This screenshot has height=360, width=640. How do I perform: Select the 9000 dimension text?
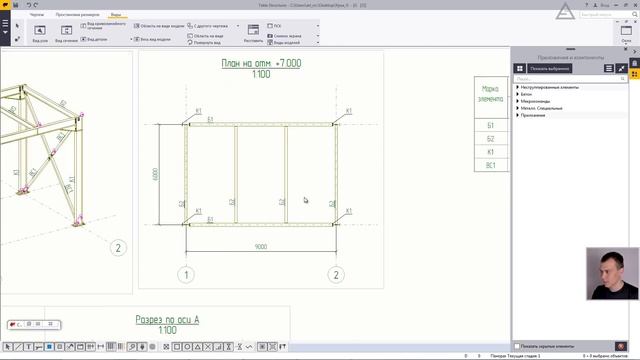(x=261, y=247)
